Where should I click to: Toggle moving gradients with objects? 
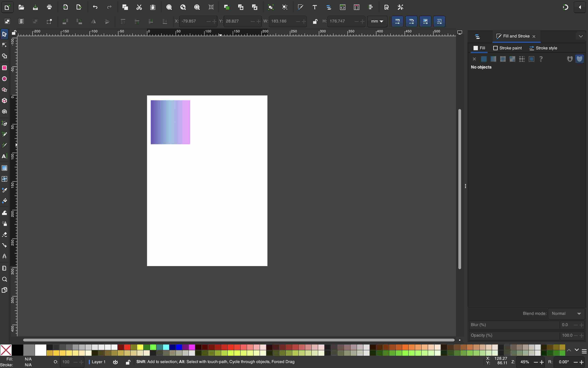426,21
